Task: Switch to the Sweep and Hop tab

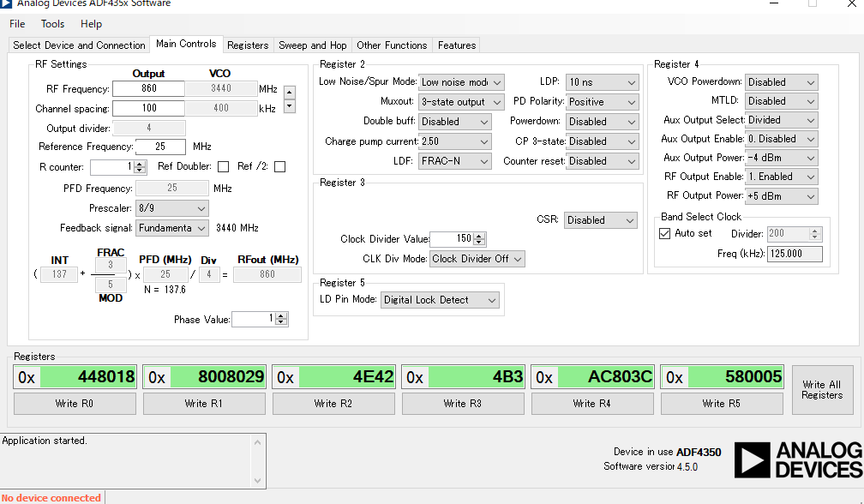Action: (312, 45)
